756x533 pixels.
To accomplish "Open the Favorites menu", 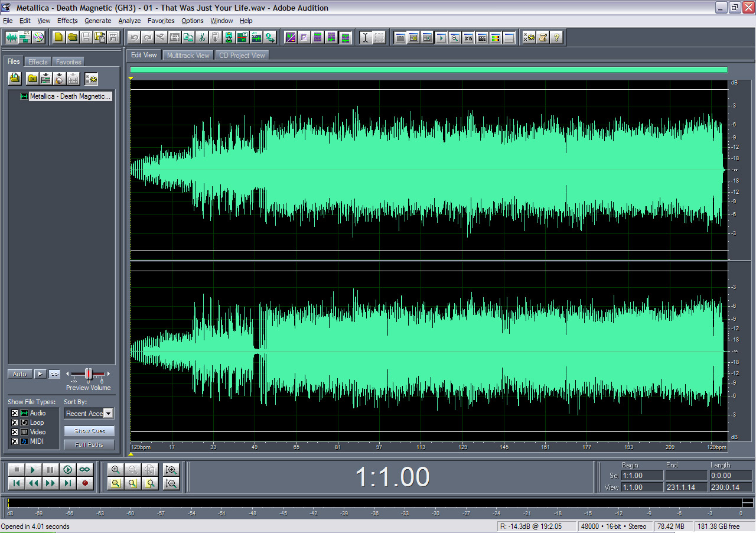I will (x=161, y=21).
